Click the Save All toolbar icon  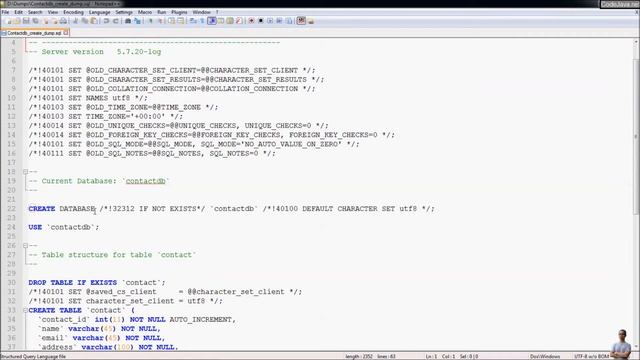36,21
